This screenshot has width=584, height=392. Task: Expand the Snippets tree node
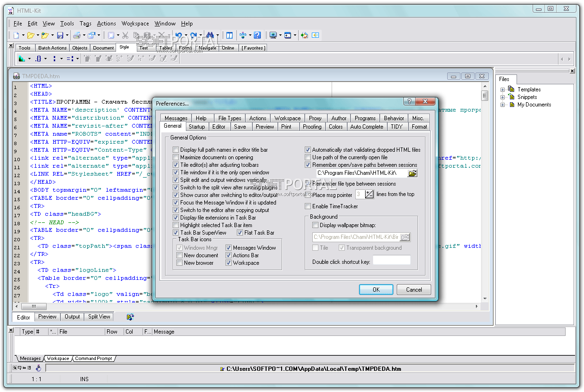[x=502, y=97]
